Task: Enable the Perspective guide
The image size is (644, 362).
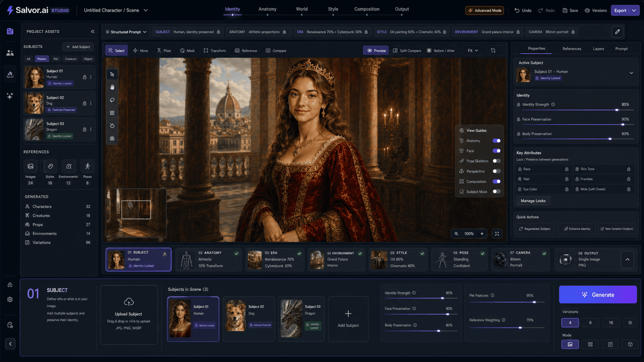Action: (x=497, y=171)
